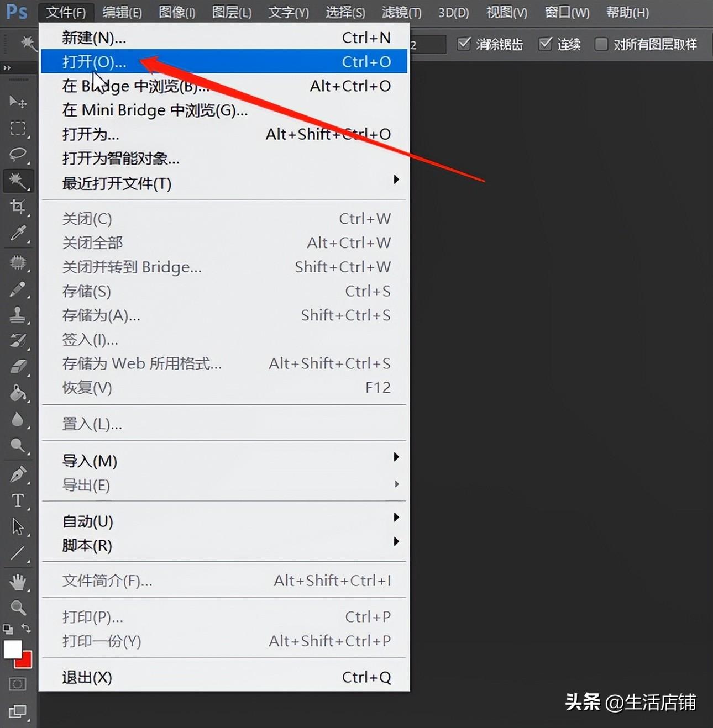Toggle the anti-alias checkbox

(x=464, y=44)
